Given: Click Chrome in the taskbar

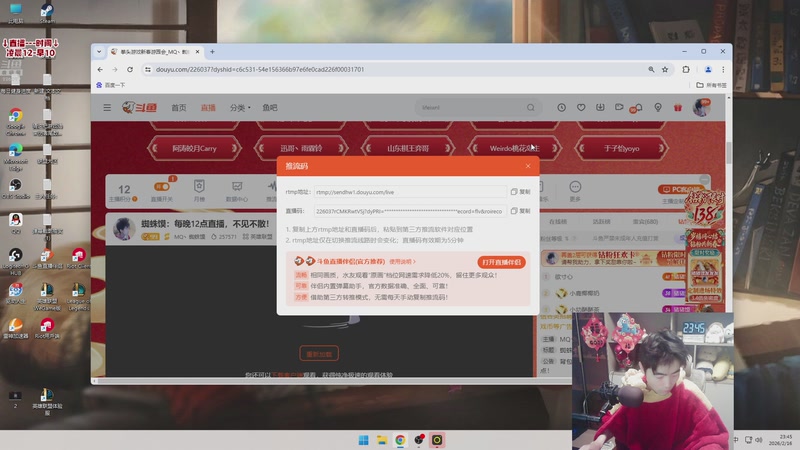Looking at the screenshot, I should click(400, 440).
